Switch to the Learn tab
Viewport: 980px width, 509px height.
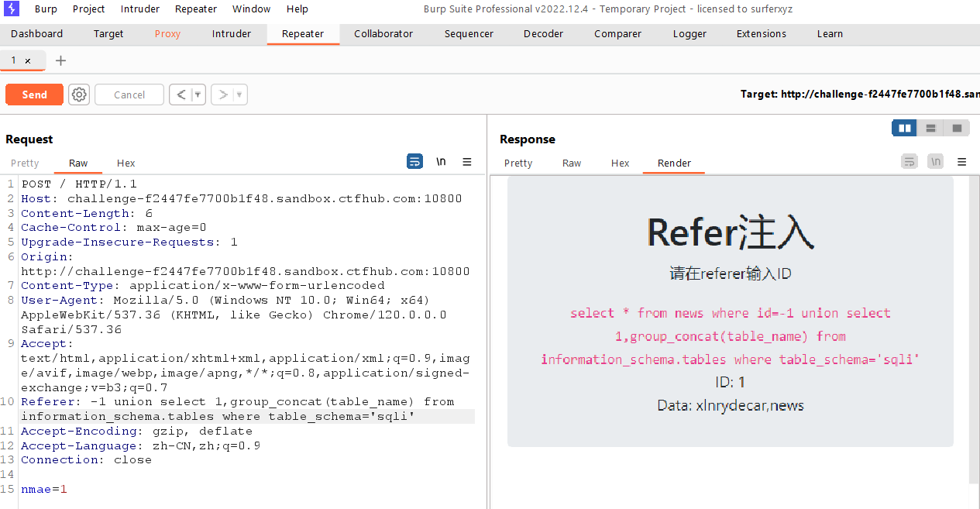tap(830, 33)
